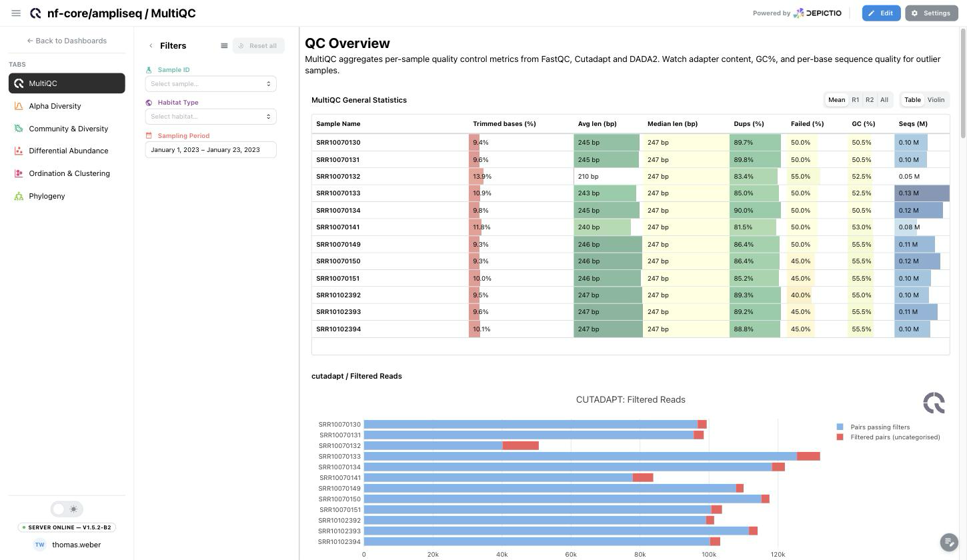This screenshot has height=560, width=967.
Task: Collapse the Filters panel with back chevron
Action: pyautogui.click(x=151, y=46)
